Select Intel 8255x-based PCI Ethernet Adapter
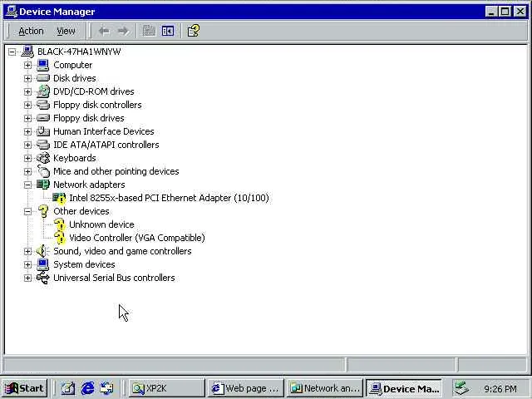 (169, 198)
